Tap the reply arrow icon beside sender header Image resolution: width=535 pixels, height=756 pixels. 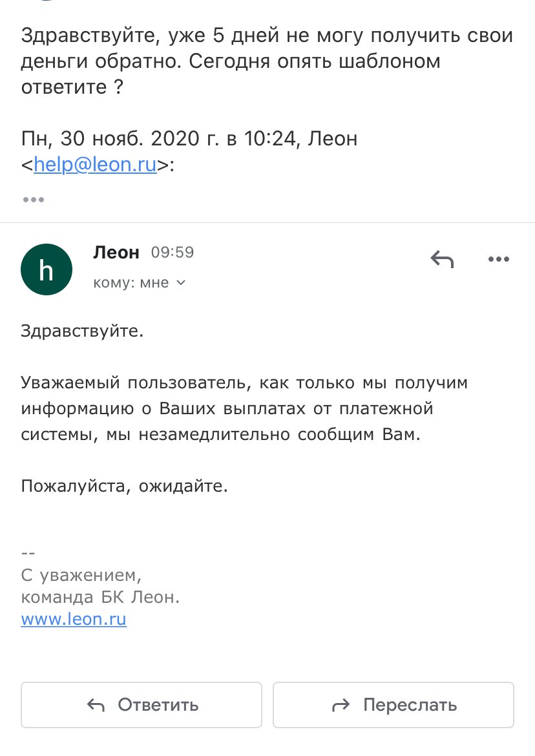[442, 260]
